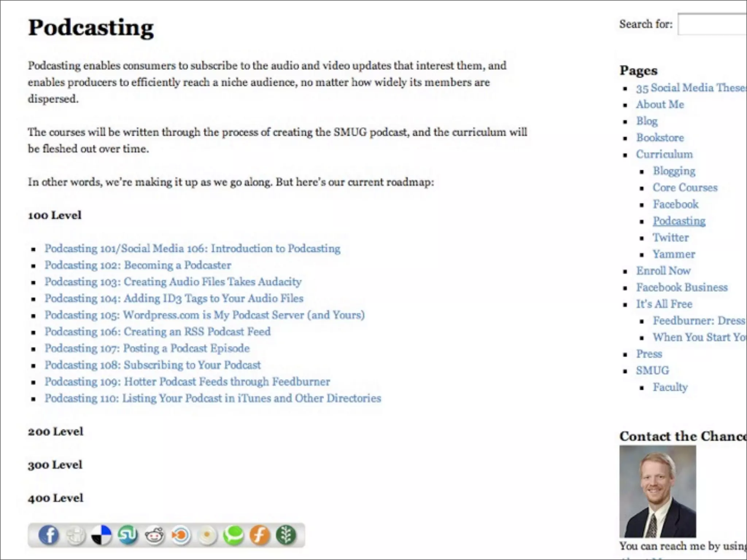
Task: Click into the Search for field
Action: tap(711, 24)
